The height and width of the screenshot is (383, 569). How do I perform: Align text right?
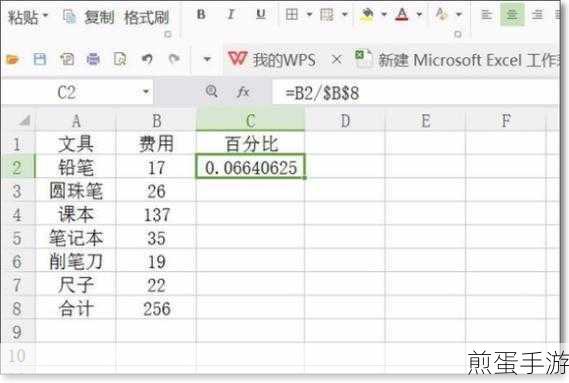coord(537,15)
